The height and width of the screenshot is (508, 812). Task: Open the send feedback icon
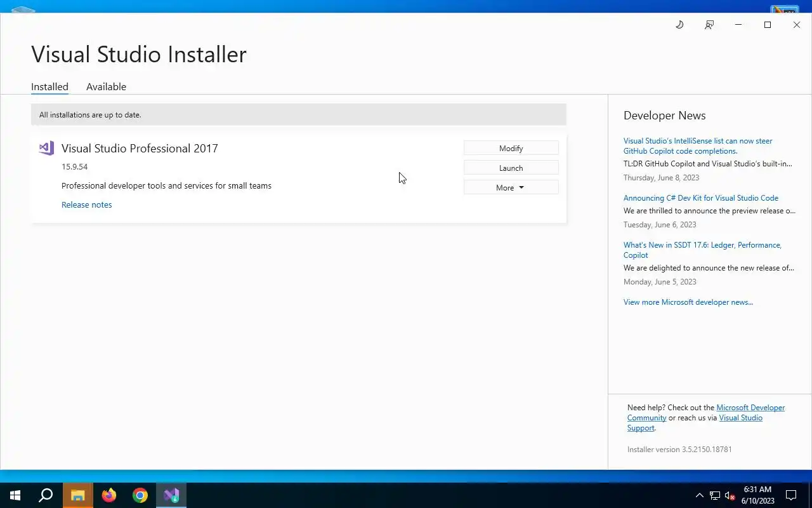coord(709,25)
